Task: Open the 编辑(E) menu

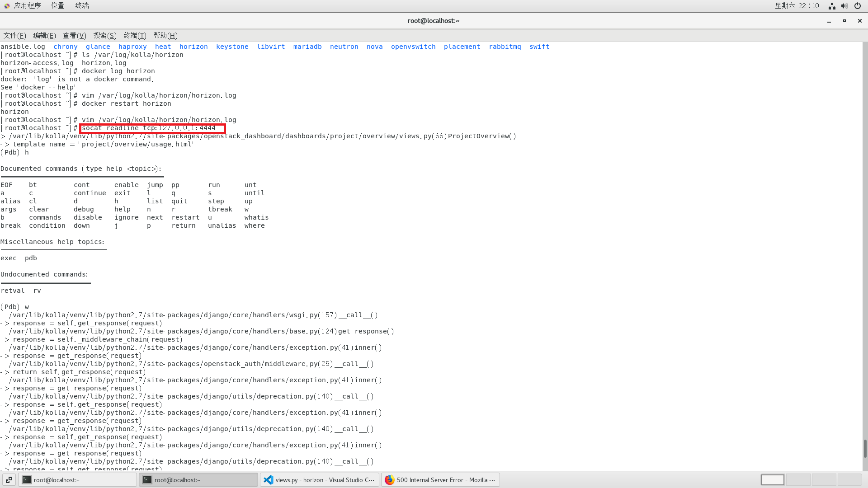Action: pyautogui.click(x=44, y=35)
